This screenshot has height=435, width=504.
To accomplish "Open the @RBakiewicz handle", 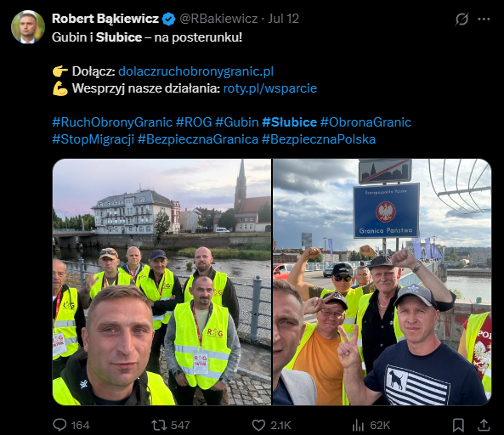I will pos(218,19).
